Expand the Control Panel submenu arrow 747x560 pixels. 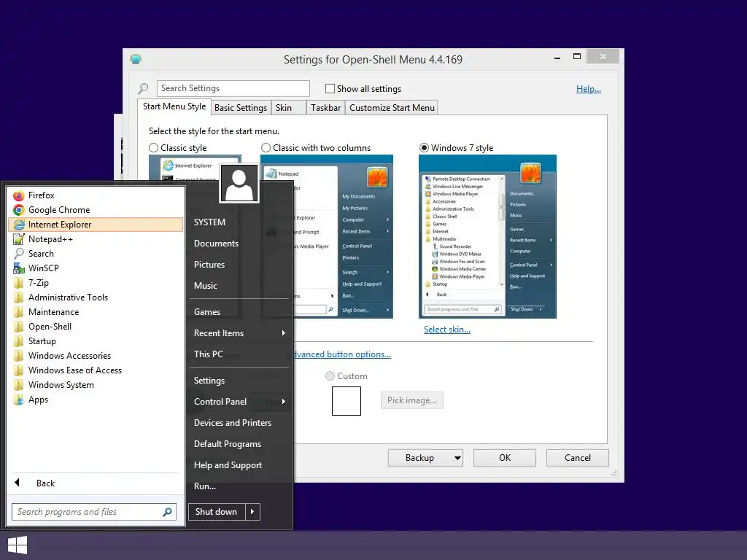pos(284,402)
